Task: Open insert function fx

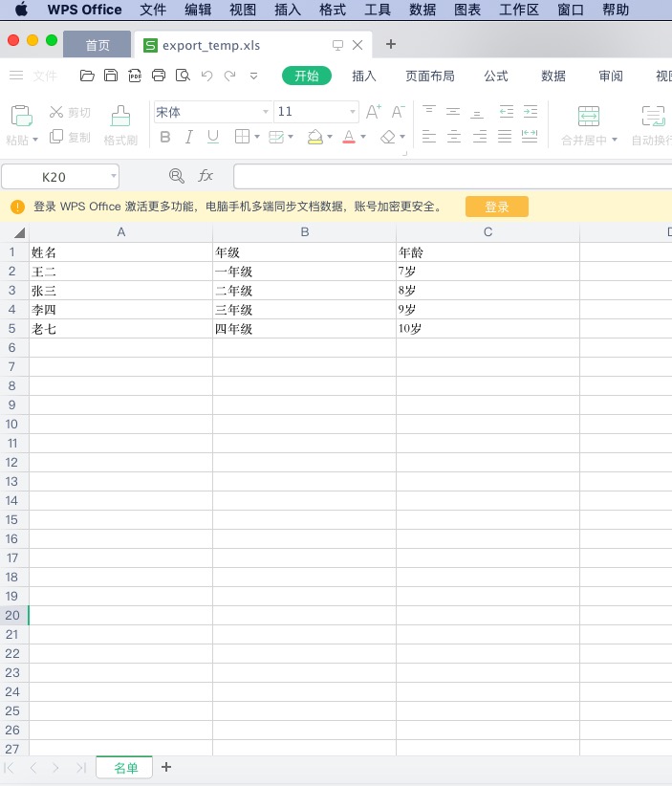Action: pos(206,175)
